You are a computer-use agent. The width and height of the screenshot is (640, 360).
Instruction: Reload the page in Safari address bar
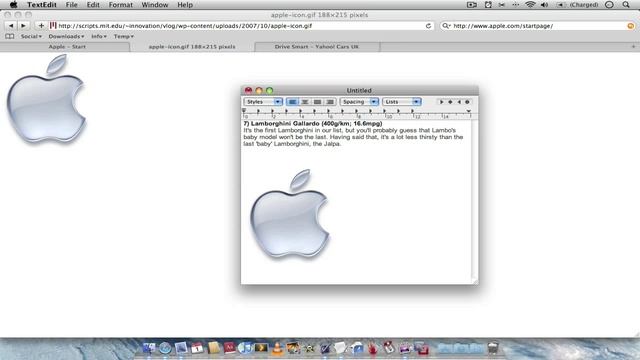pyautogui.click(x=428, y=26)
